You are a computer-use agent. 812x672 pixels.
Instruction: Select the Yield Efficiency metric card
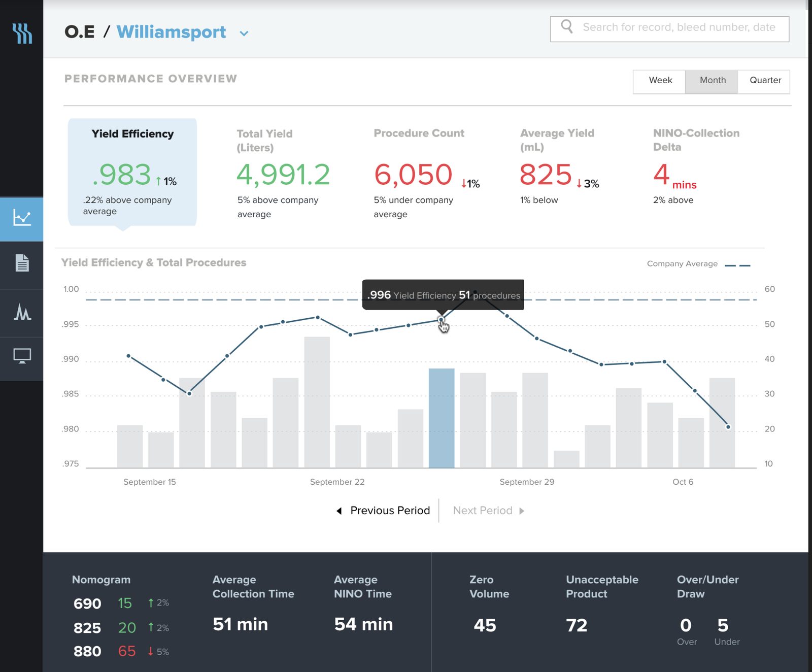(x=132, y=172)
